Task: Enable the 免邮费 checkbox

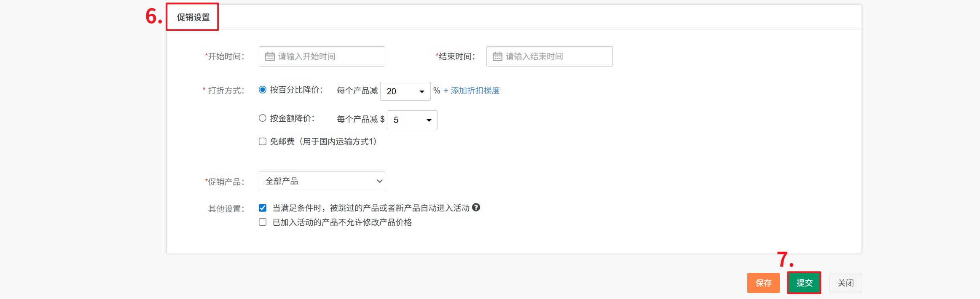Action: pos(263,141)
